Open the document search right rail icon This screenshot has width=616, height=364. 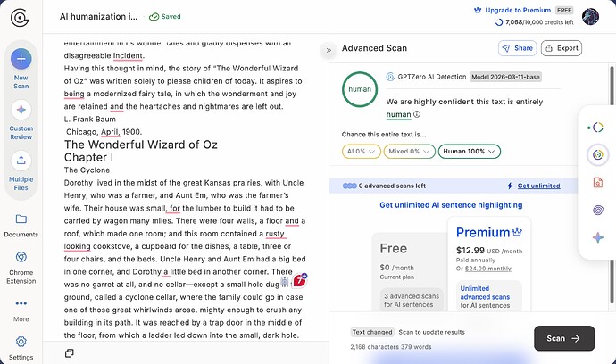pyautogui.click(x=597, y=183)
